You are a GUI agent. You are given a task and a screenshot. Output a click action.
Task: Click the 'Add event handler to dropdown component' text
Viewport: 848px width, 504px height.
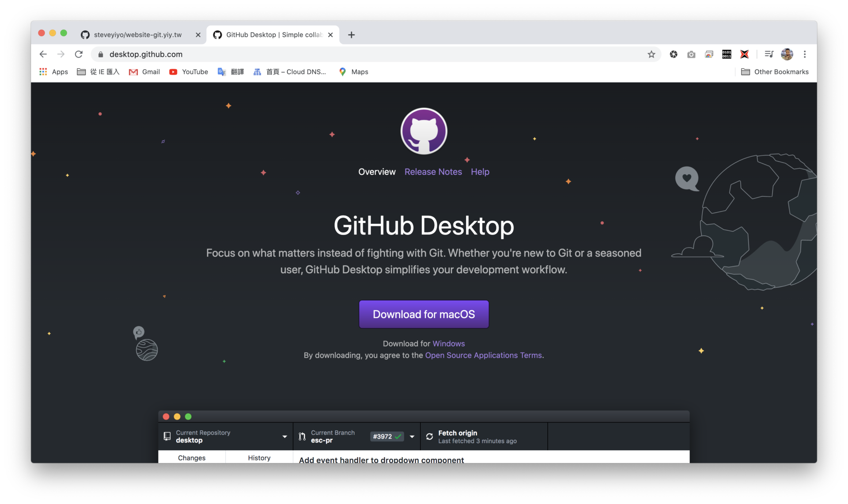pos(381,459)
